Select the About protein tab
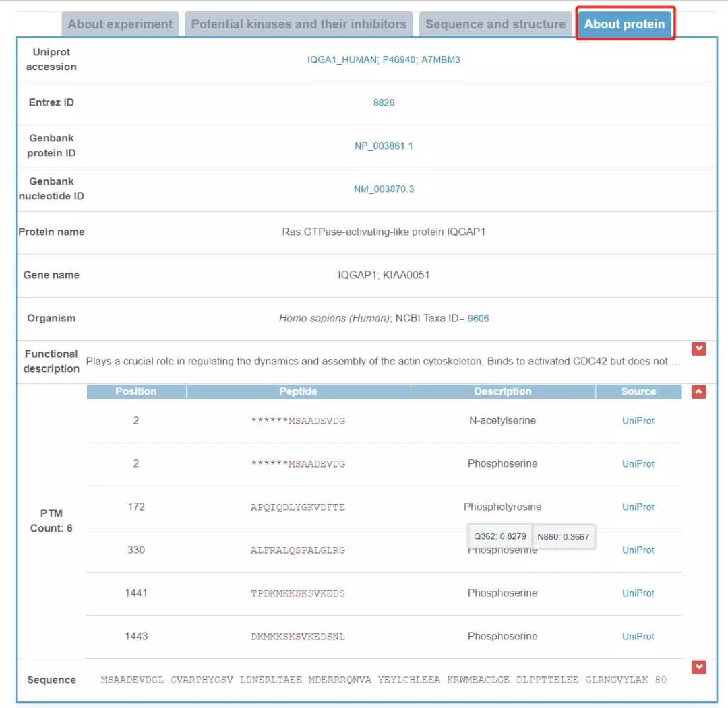 pyautogui.click(x=624, y=24)
